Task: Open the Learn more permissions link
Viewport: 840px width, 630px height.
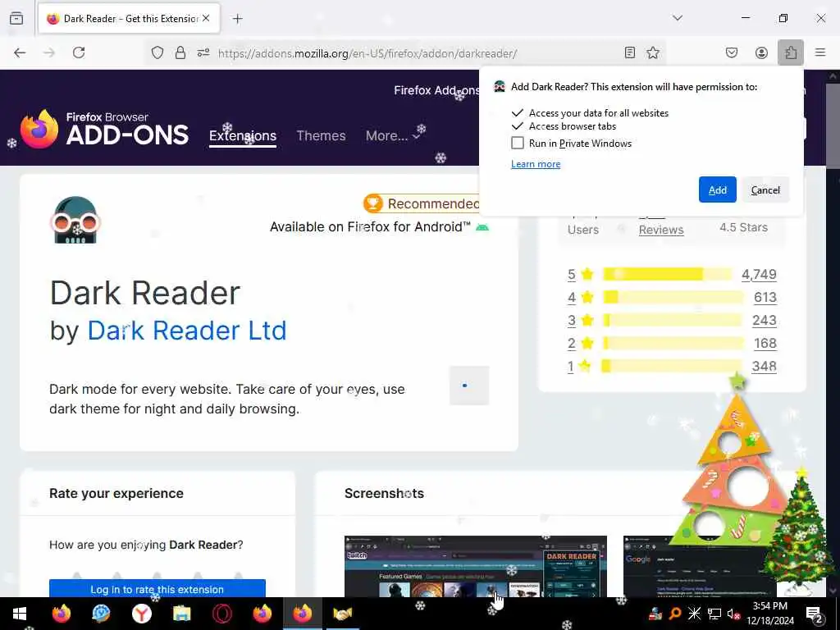Action: pyautogui.click(x=536, y=164)
